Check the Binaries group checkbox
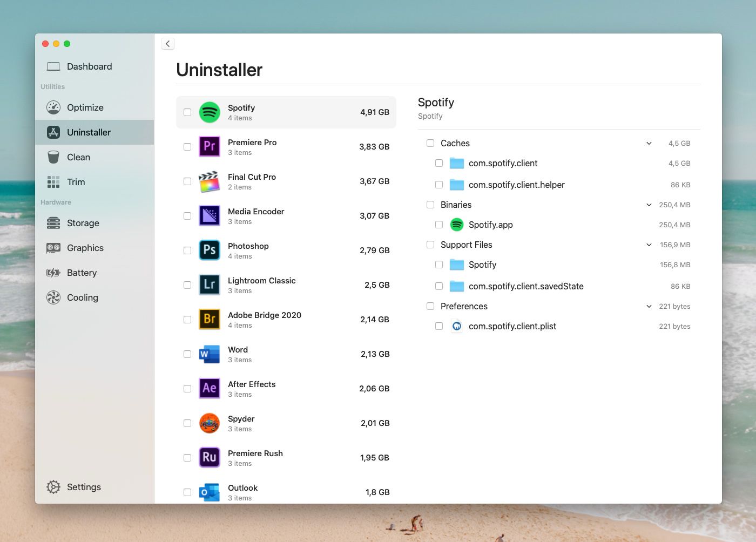The width and height of the screenshot is (756, 542). pyautogui.click(x=430, y=205)
